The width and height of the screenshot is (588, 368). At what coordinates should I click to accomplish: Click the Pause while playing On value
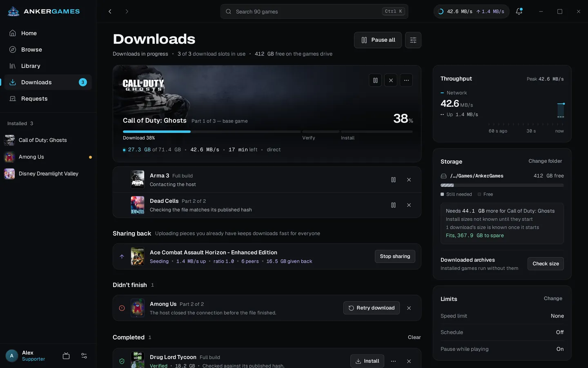coord(560,349)
